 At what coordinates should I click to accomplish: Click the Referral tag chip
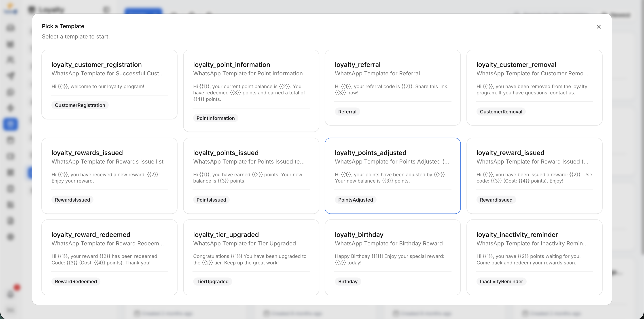click(347, 112)
